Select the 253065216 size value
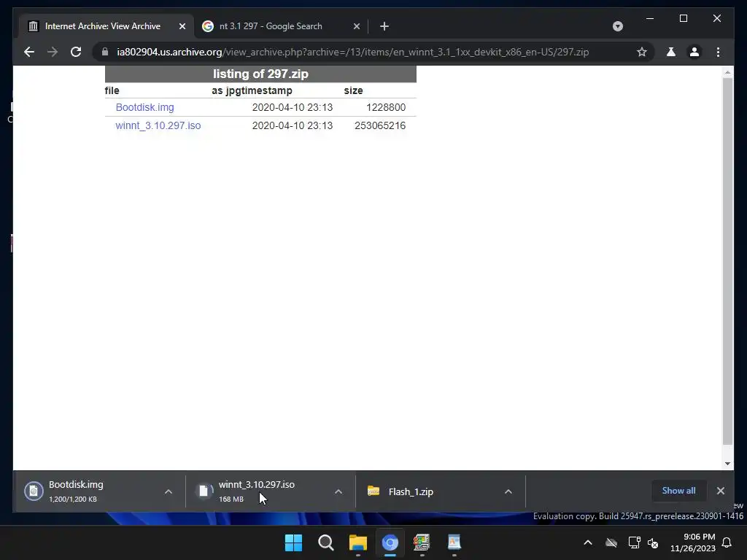 pos(379,125)
